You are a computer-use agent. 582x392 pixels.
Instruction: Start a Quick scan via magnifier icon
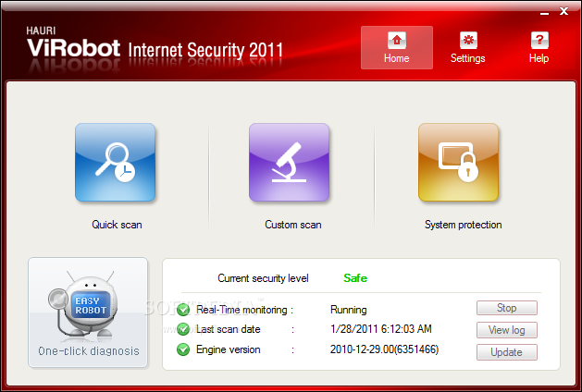[115, 163]
